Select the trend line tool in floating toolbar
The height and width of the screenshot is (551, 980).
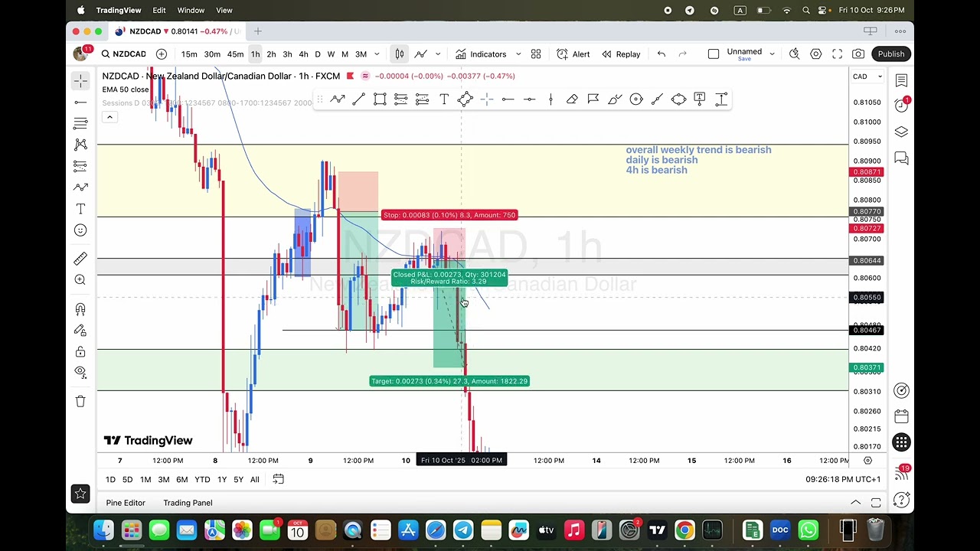pyautogui.click(x=358, y=99)
